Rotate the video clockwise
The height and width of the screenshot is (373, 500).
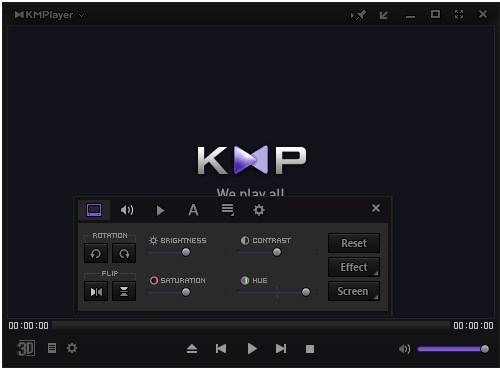124,254
